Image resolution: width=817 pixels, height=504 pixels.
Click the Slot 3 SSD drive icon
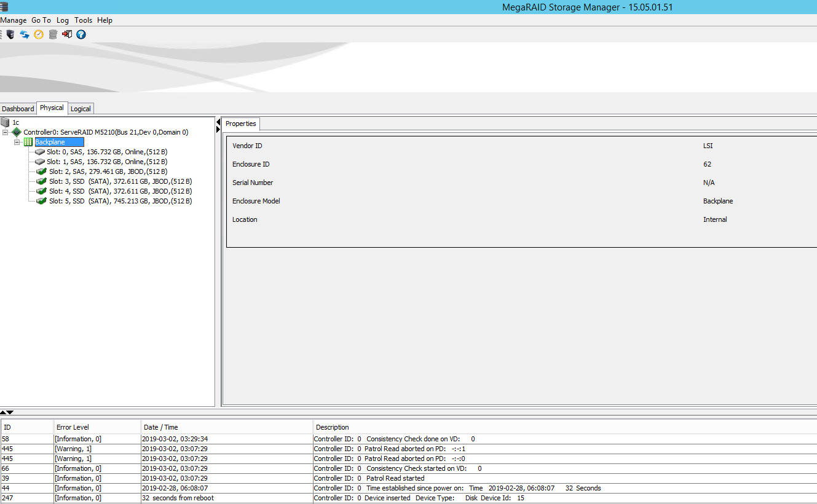(41, 181)
